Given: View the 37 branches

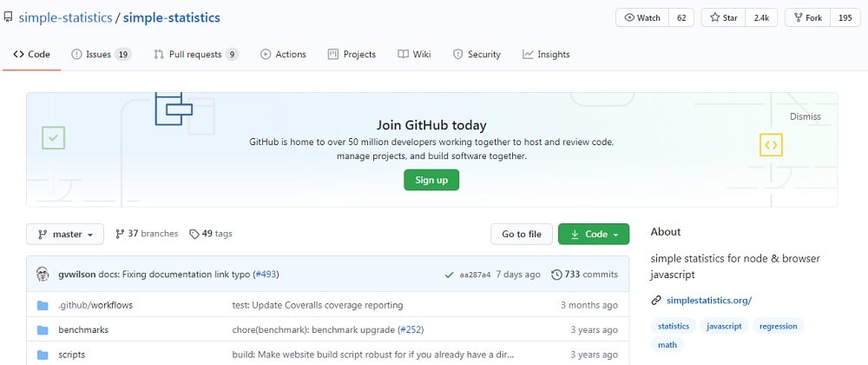Looking at the screenshot, I should [147, 234].
